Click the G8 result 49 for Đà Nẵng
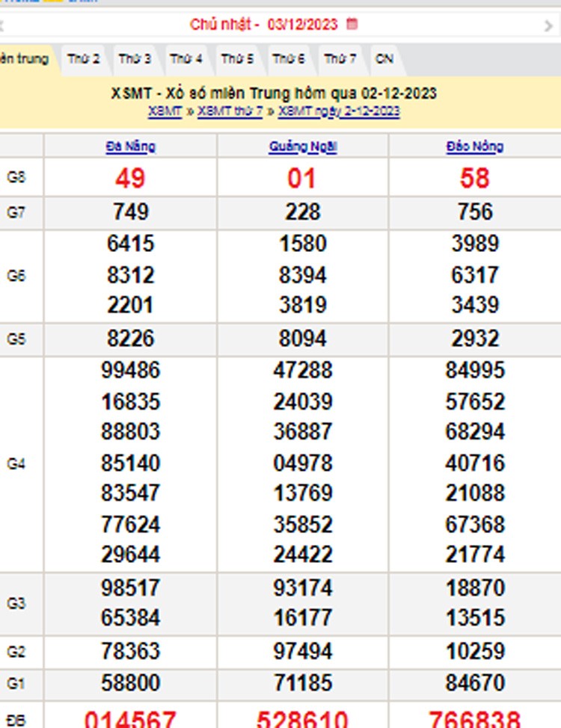 [130, 178]
